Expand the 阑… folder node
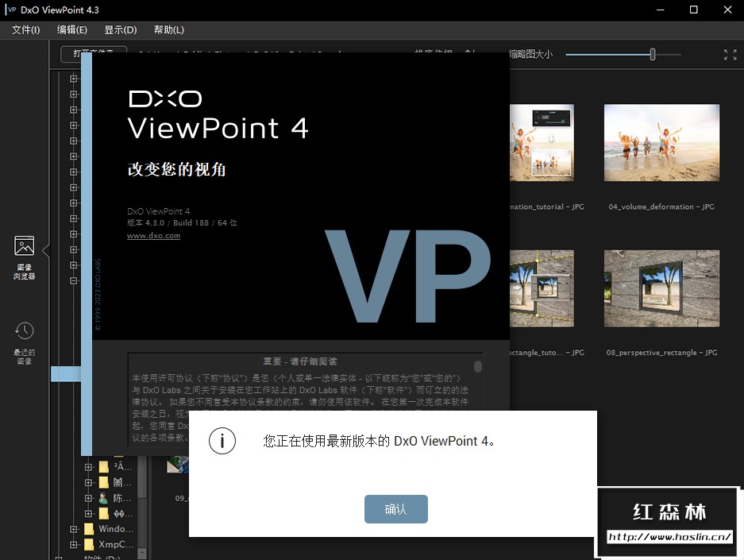 (88, 483)
